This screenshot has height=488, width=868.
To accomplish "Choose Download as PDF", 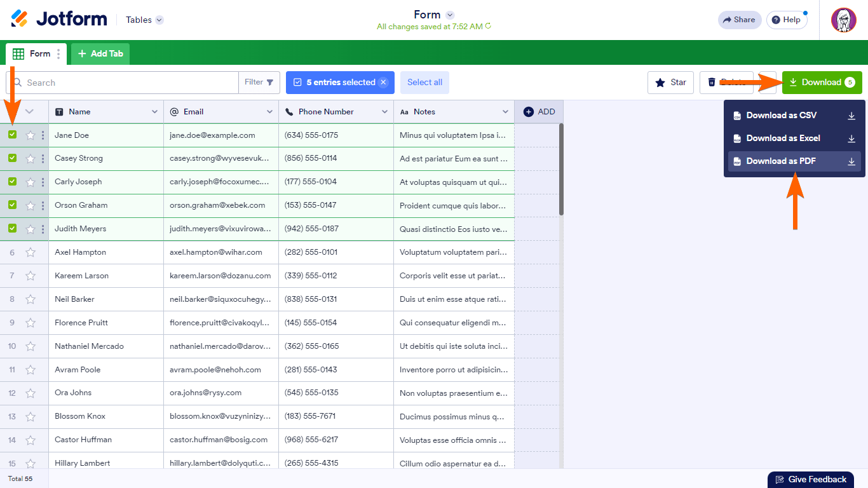I will [x=794, y=161].
